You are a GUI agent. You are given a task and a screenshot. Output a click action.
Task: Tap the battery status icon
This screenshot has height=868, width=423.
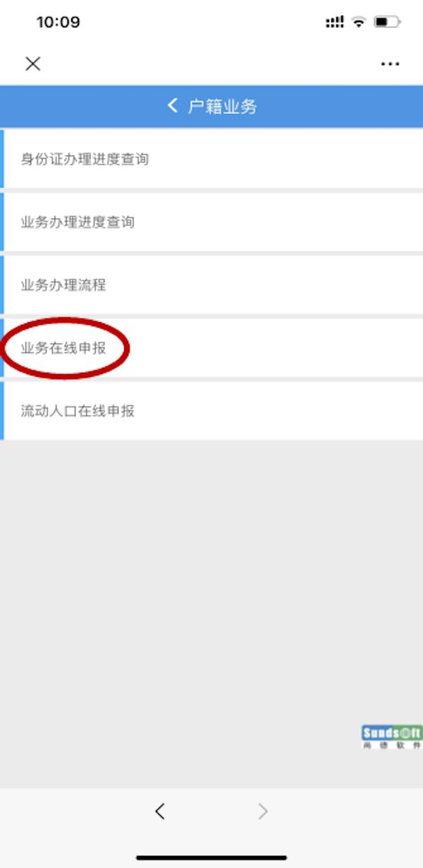387,23
